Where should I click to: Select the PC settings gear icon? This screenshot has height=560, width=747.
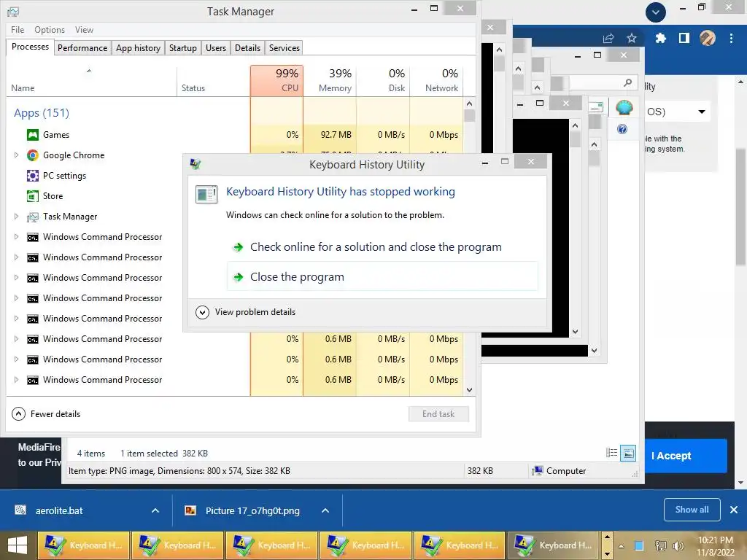pos(32,176)
